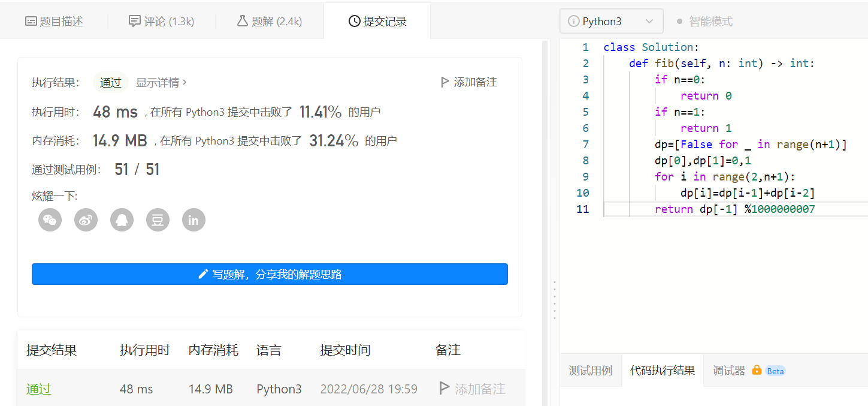Click the pencil icon on the 写题解 button

coord(203,274)
